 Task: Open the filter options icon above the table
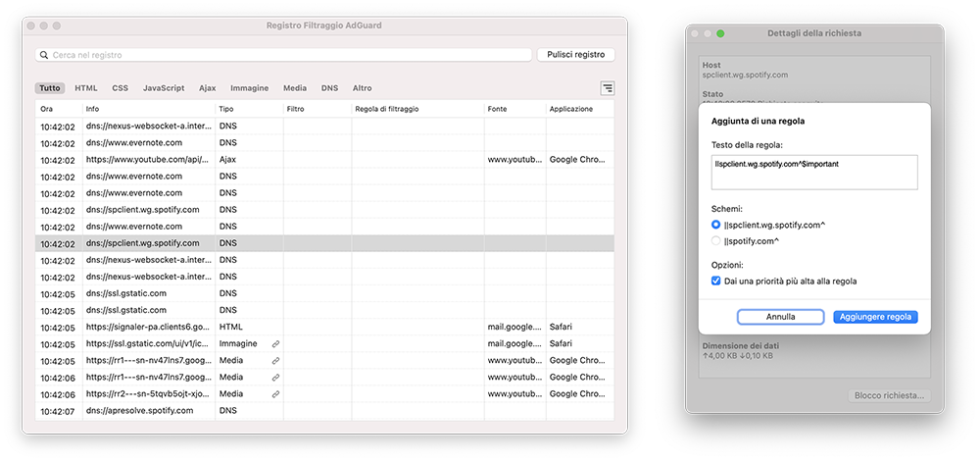pyautogui.click(x=607, y=88)
